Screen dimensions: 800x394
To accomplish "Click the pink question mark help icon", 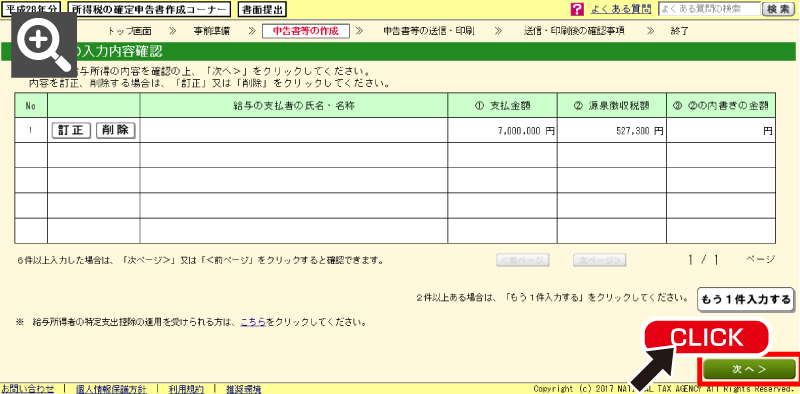I will [x=577, y=9].
